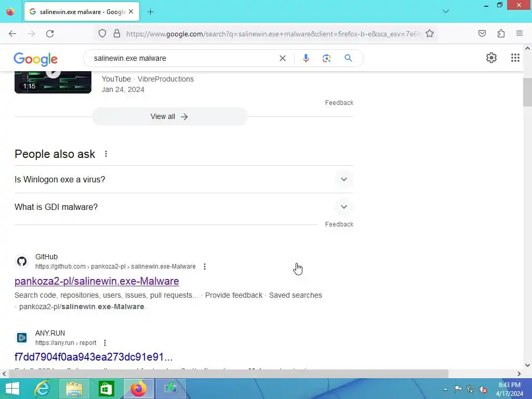Go back to the previous page
Viewport: 532px width, 399px height.
(x=12, y=34)
